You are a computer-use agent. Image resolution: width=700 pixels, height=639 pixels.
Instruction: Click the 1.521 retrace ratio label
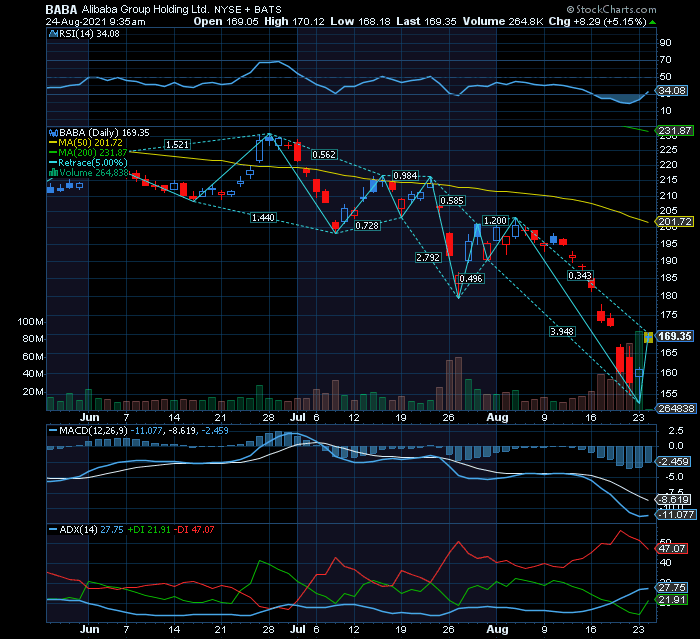(177, 145)
